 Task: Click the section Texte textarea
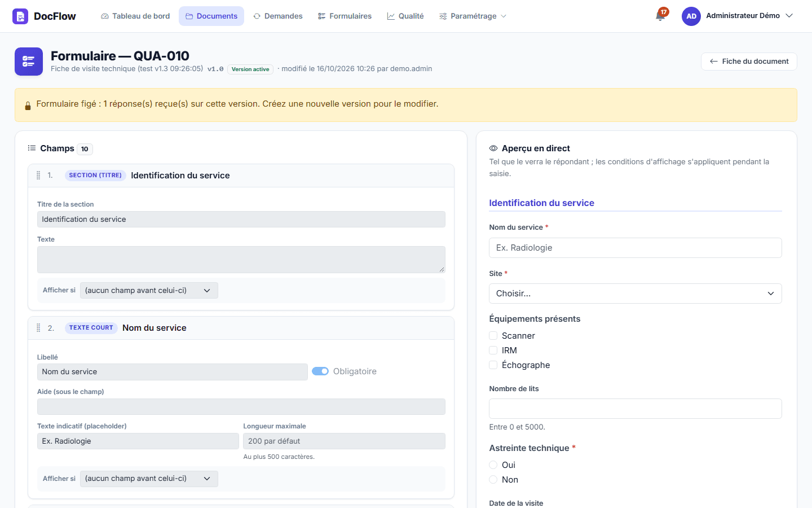tap(241, 260)
